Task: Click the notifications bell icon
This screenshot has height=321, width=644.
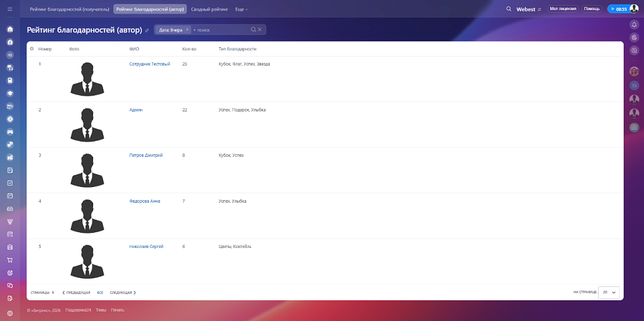Action: [634, 25]
